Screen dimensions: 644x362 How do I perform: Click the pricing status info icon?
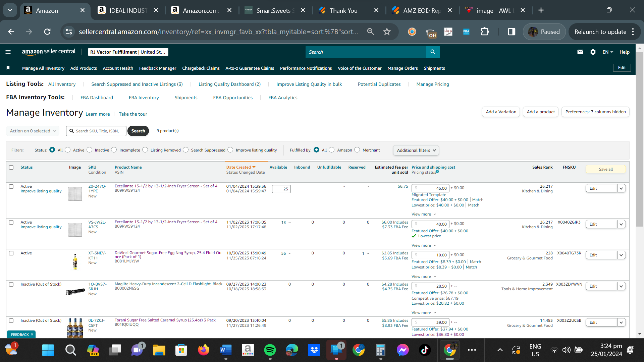click(x=437, y=172)
